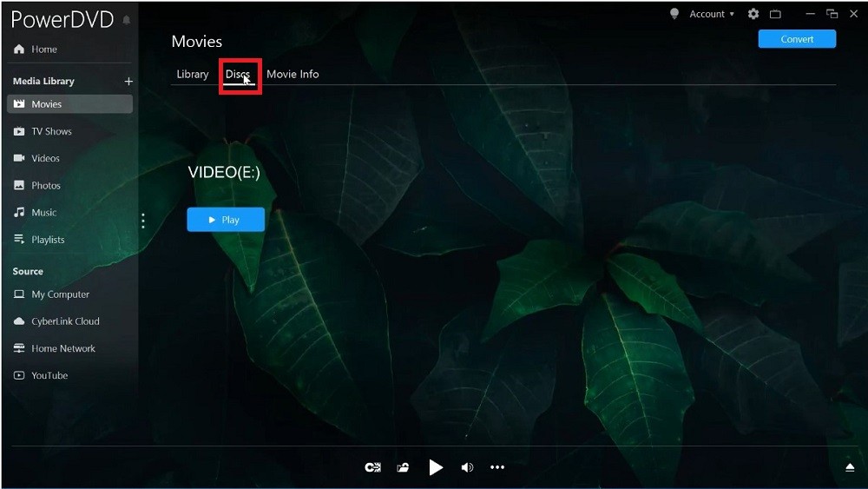Open YouTube source
The width and height of the screenshot is (868, 489).
click(x=41, y=375)
